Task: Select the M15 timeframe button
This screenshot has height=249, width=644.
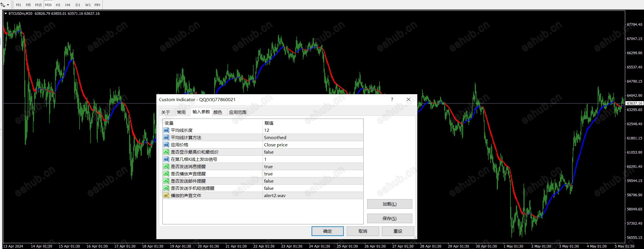Action: (x=39, y=5)
